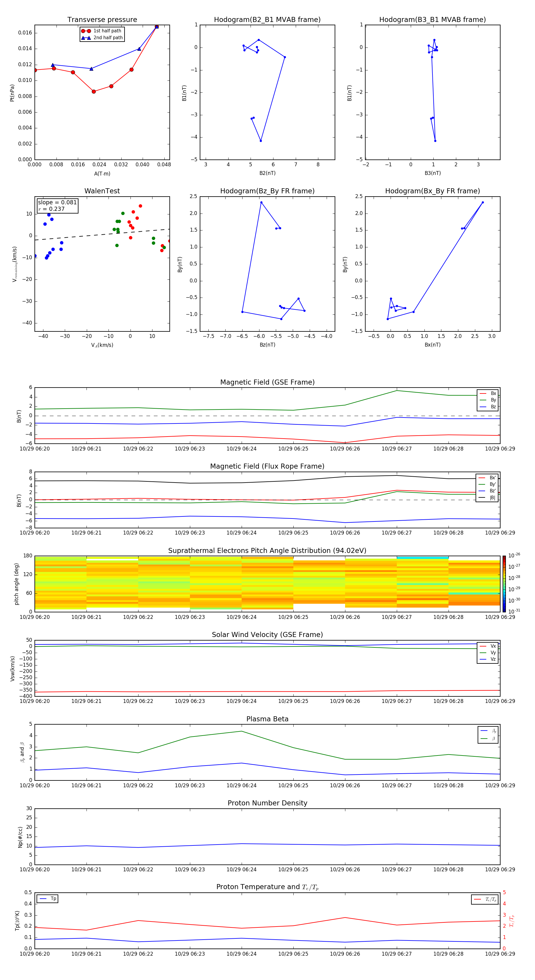The height and width of the screenshot is (980, 535).
Task: Click the cyan cell in the pitch angle spectrogram
Action: [422, 558]
